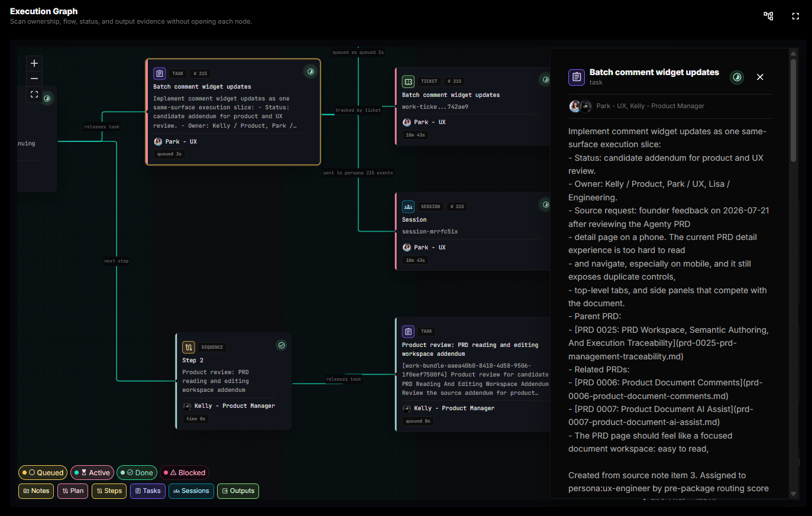Open the Step 2 sequence node title
Image resolution: width=812 pixels, height=516 pixels.
pos(193,361)
